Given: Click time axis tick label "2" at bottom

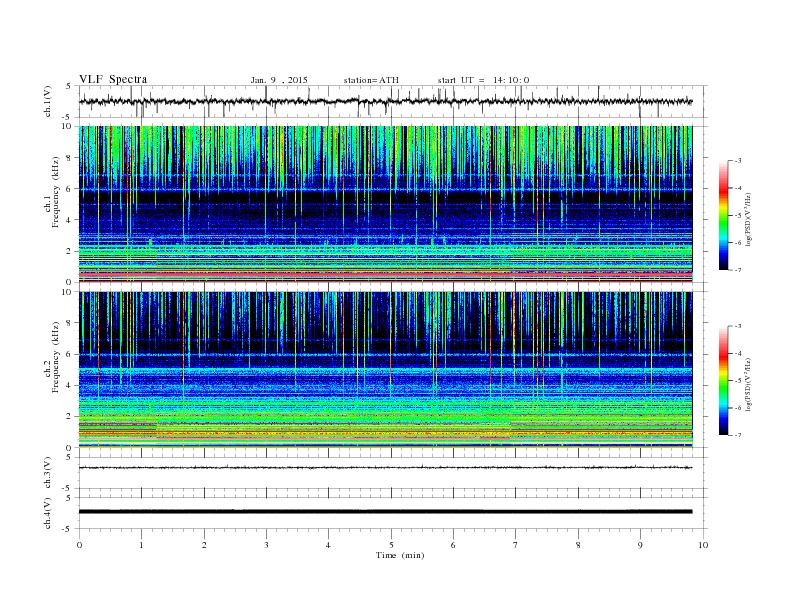Looking at the screenshot, I should (x=204, y=545).
